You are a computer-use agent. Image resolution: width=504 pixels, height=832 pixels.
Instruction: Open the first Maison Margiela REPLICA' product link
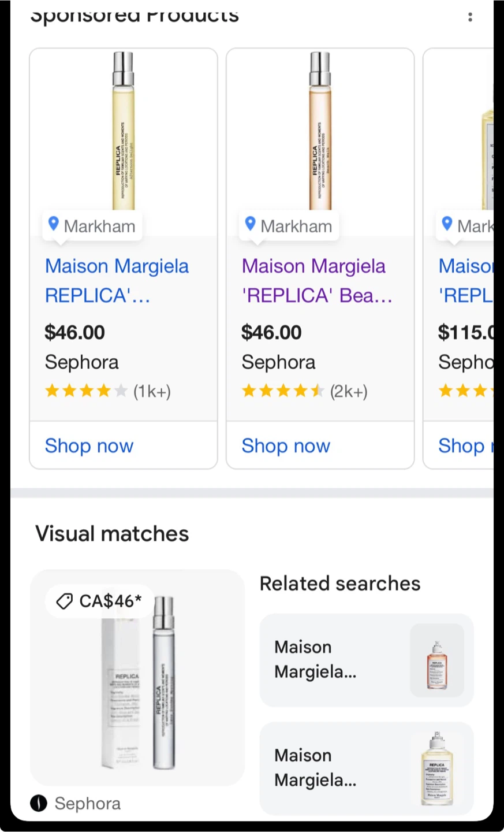(117, 281)
